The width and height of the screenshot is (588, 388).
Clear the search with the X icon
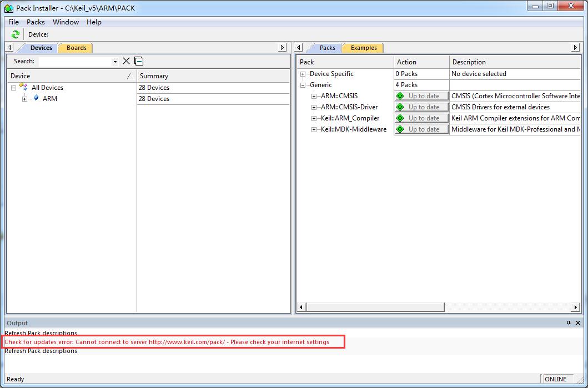[127, 61]
